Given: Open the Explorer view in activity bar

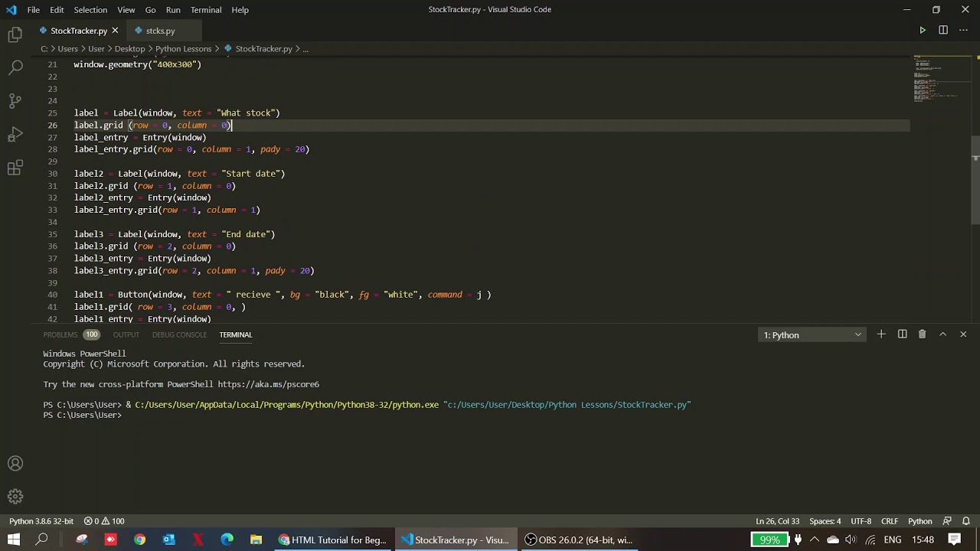Looking at the screenshot, I should [x=15, y=34].
